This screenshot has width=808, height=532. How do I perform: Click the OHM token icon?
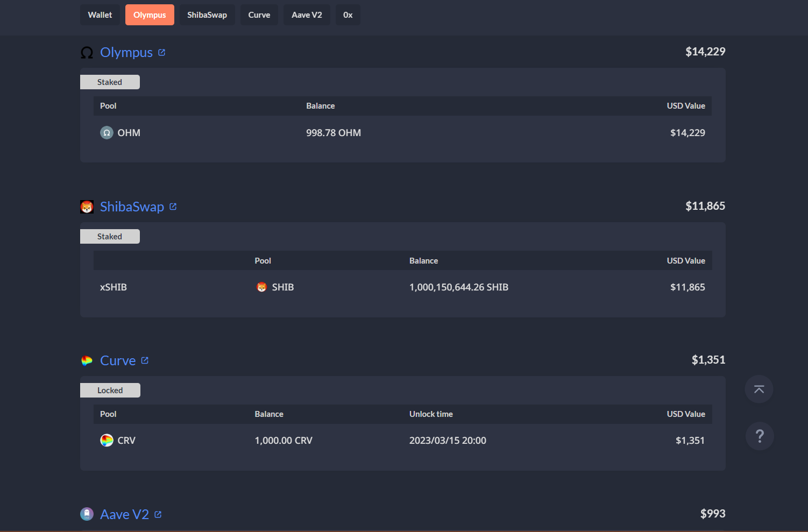click(x=107, y=133)
